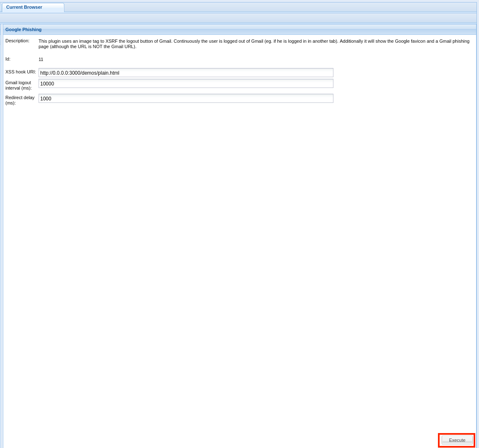Click the Google Phishing panel header
This screenshot has width=479, height=448.
click(23, 29)
